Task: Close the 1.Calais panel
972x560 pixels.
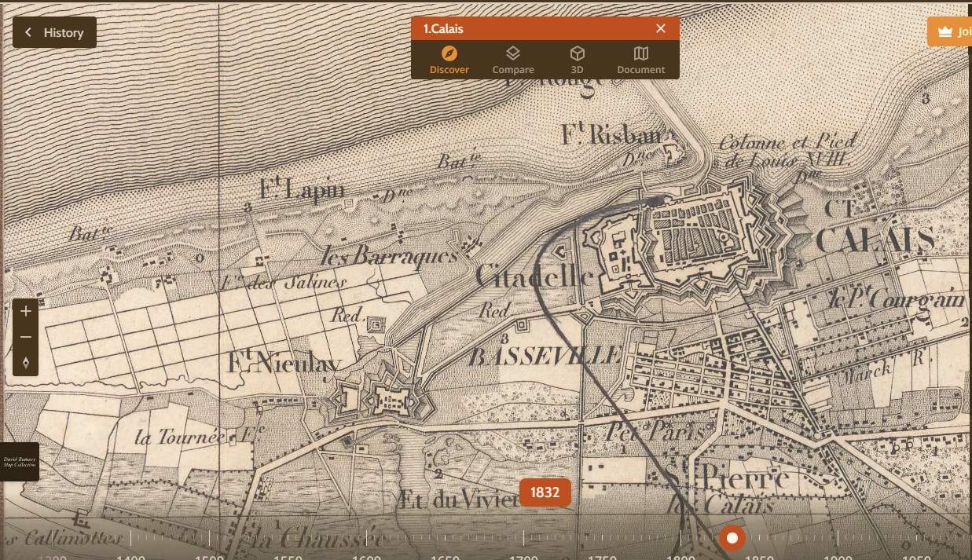Action: point(661,28)
